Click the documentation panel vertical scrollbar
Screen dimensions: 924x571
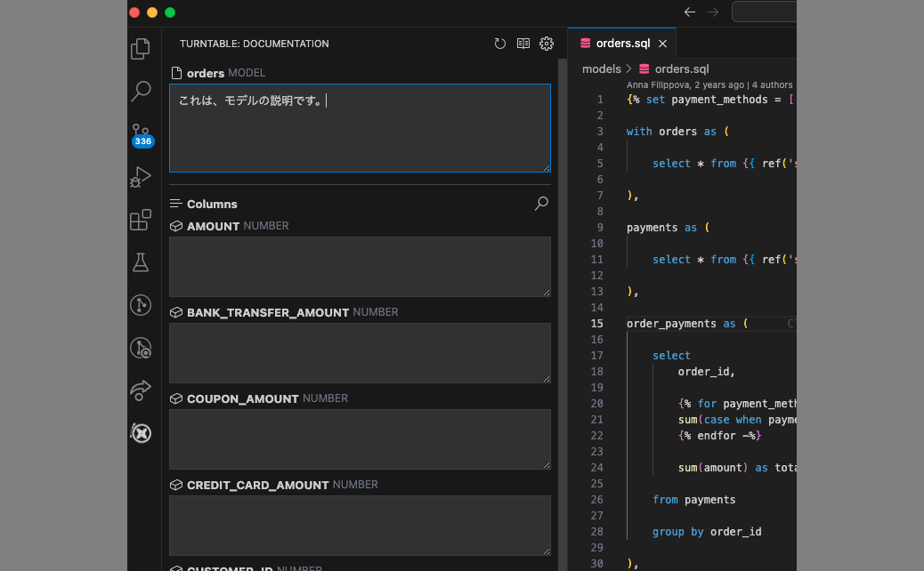click(563, 315)
